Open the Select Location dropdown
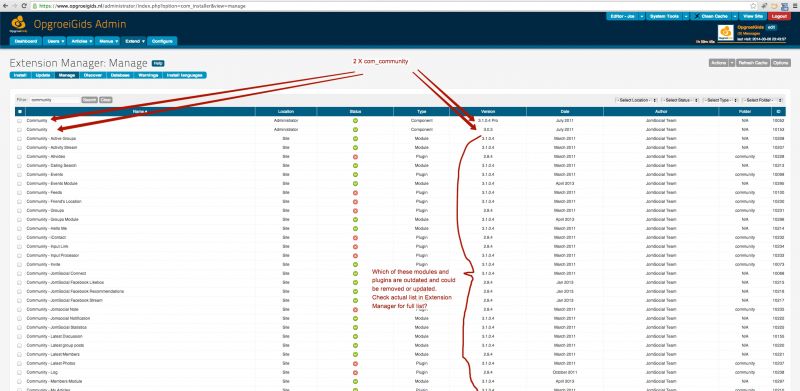Viewport: 800px width, 391px height. [x=636, y=100]
